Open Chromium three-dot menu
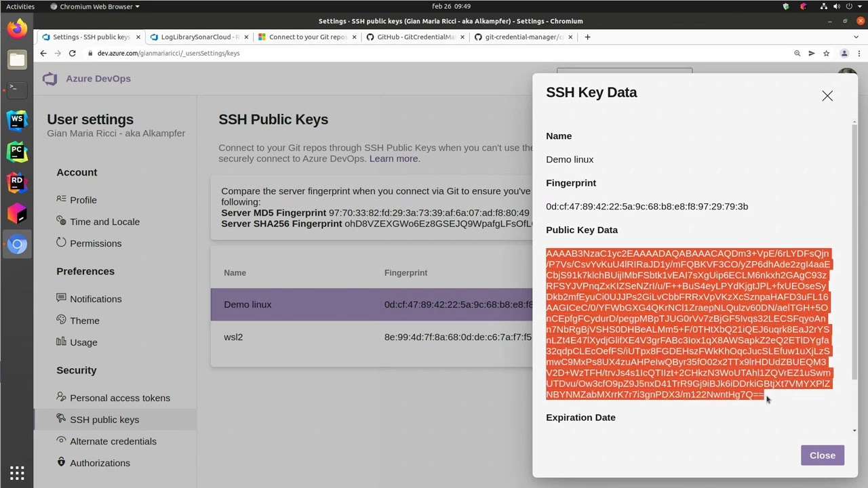The image size is (868, 488). coord(859,54)
